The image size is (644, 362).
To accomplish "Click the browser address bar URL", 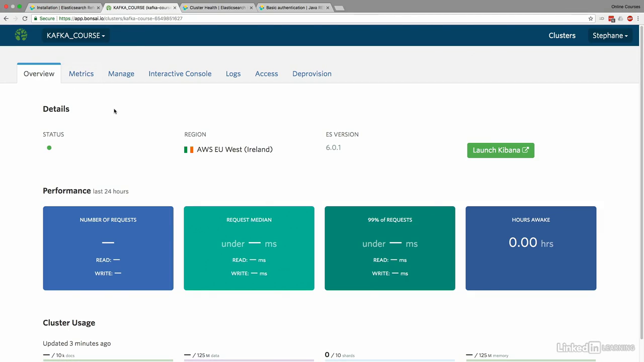I will pos(121,19).
